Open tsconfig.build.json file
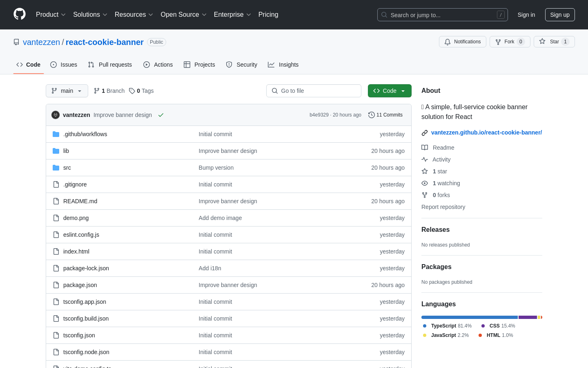588x368 pixels. 86,319
